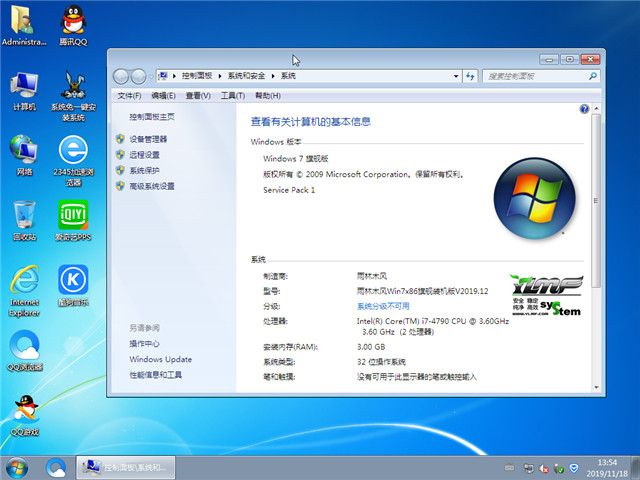Open the 2345加速浏览器 desktop icon

(72, 153)
